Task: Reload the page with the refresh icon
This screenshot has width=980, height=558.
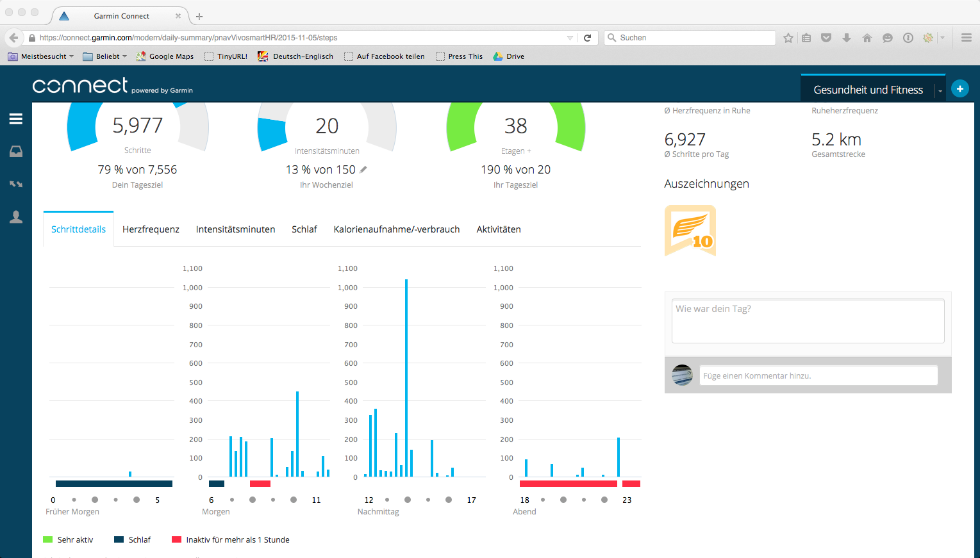Action: coord(587,38)
